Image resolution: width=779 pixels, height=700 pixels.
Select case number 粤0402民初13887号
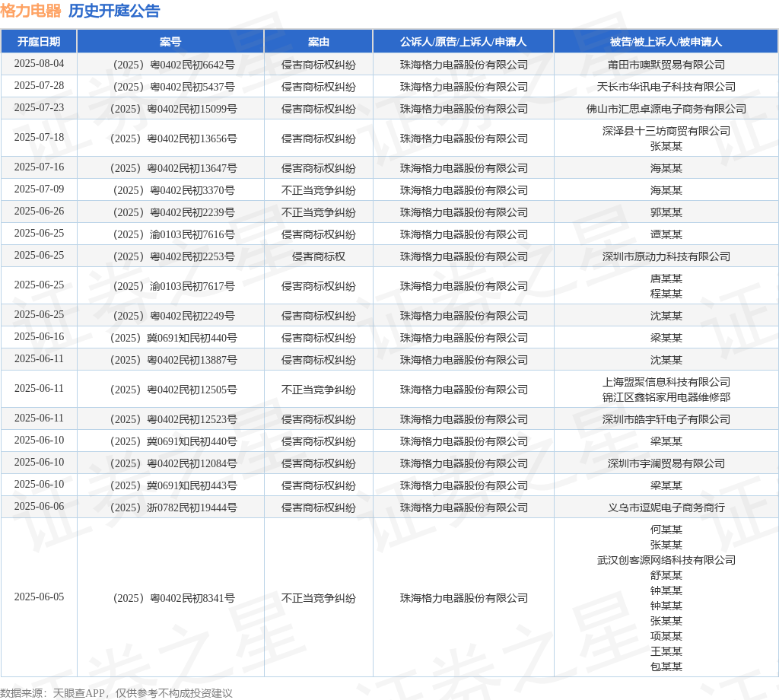pyautogui.click(x=173, y=360)
